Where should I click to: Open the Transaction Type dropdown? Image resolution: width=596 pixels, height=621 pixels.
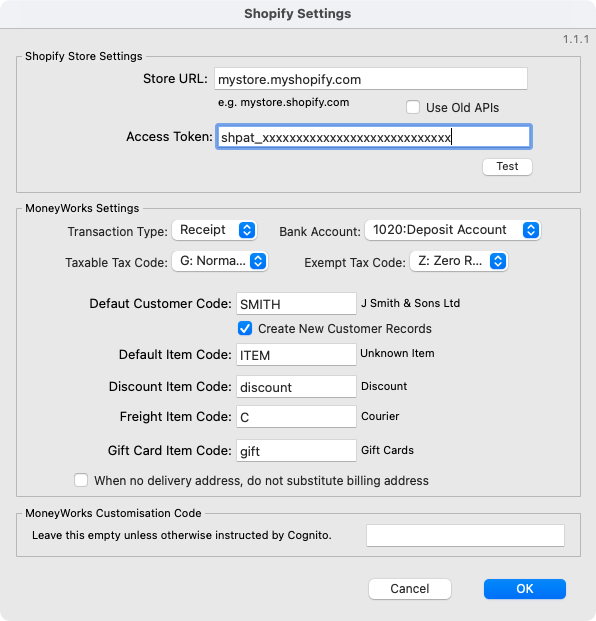pyautogui.click(x=214, y=230)
